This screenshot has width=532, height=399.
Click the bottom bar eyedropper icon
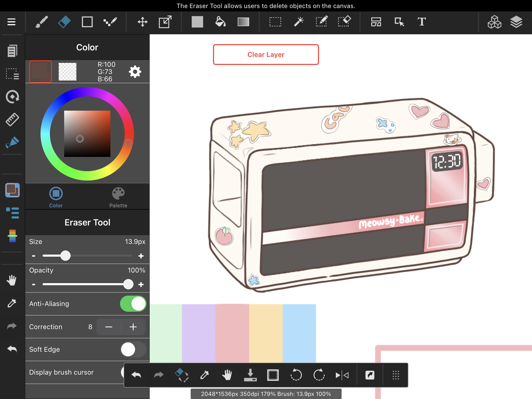(204, 375)
